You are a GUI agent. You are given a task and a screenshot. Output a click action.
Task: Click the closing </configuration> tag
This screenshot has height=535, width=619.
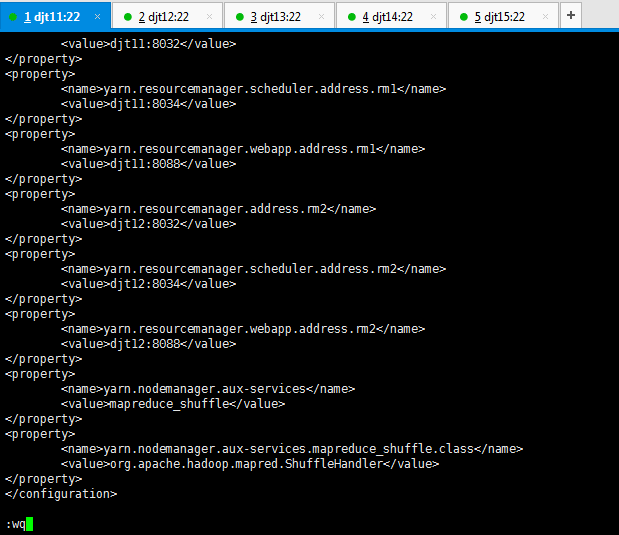coord(61,494)
